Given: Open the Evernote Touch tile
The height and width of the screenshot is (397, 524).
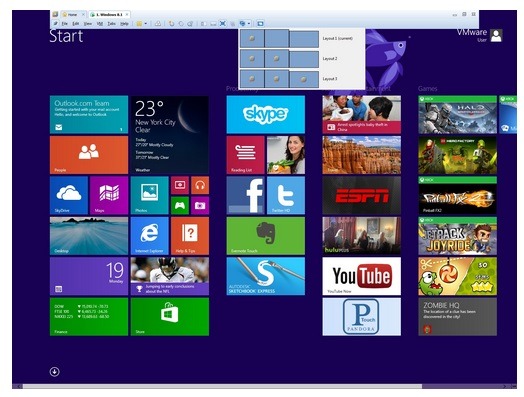Looking at the screenshot, I should click(266, 236).
